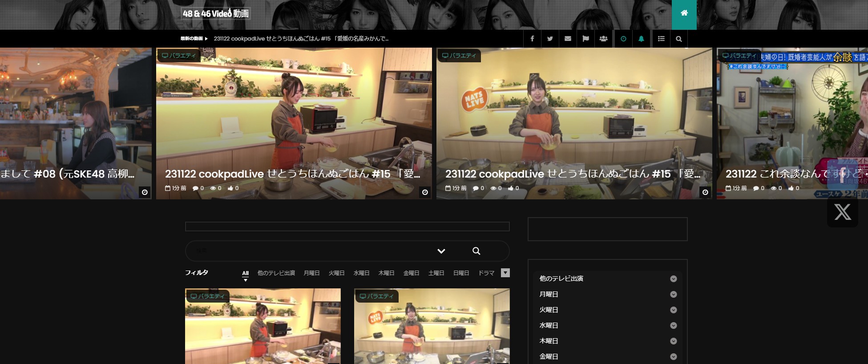Open the 48 & 46 Video 動画 logo link
The height and width of the screenshot is (364, 868).
[216, 13]
